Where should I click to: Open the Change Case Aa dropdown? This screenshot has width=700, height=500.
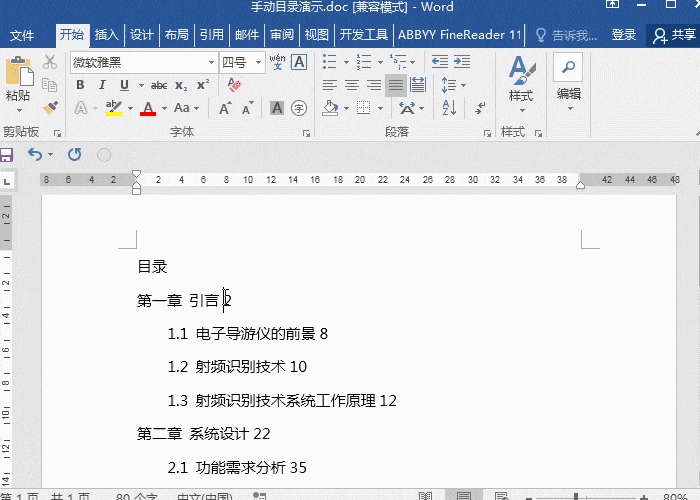point(186,108)
